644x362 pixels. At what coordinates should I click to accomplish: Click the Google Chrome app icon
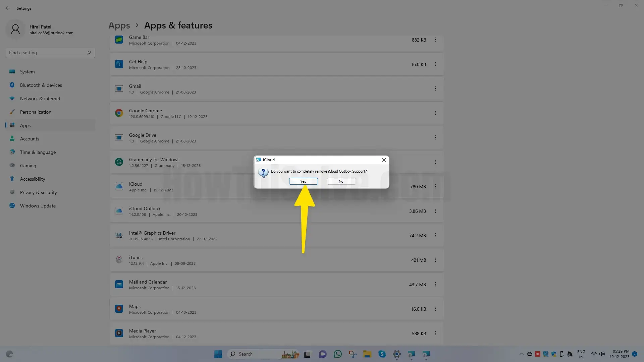pos(119,113)
